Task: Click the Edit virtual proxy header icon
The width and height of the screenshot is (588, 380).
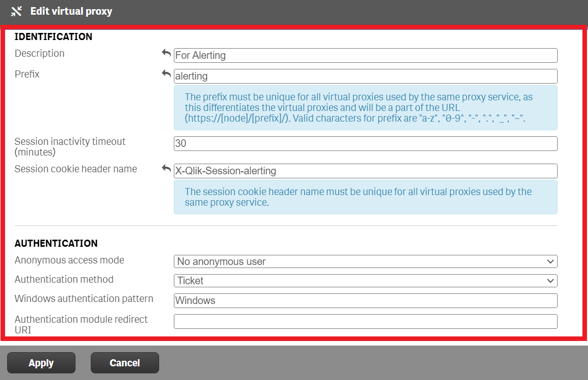Action: pyautogui.click(x=16, y=11)
